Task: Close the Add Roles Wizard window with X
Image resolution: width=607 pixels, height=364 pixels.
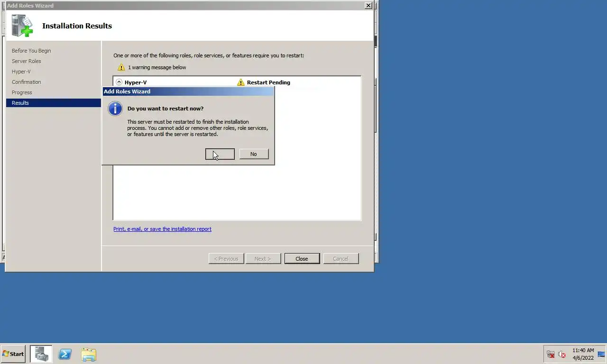Action: coord(368,6)
